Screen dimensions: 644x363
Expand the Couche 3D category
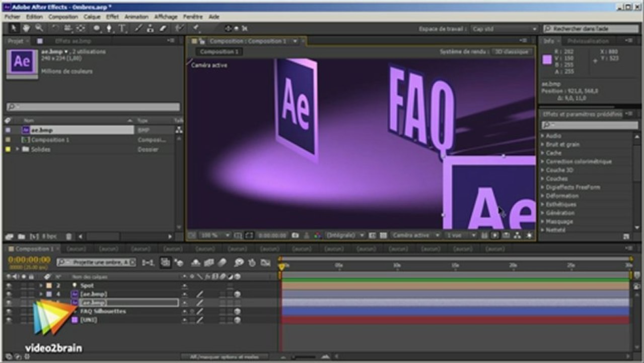click(543, 170)
